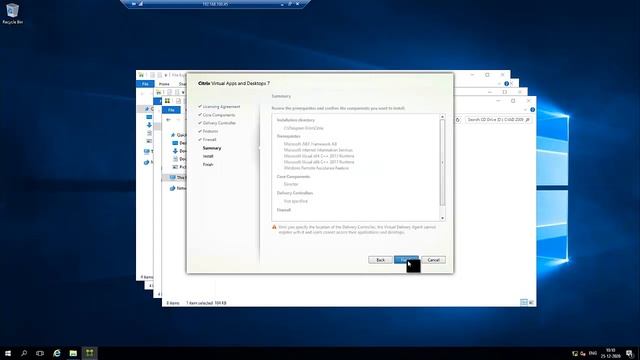Image resolution: width=640 pixels, height=360 pixels.
Task: Open Action Center notifications icon
Action: [630, 353]
